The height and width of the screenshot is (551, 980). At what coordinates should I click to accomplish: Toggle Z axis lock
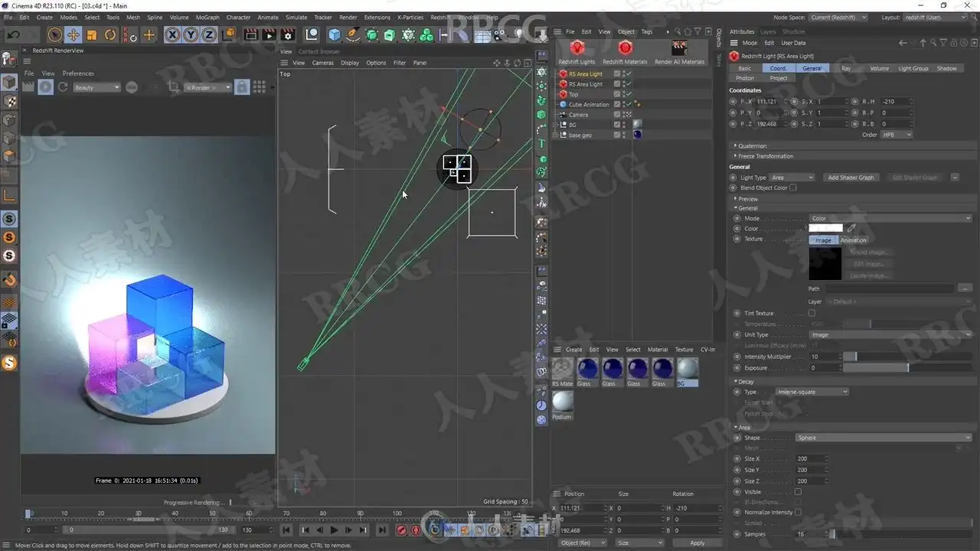(x=208, y=34)
